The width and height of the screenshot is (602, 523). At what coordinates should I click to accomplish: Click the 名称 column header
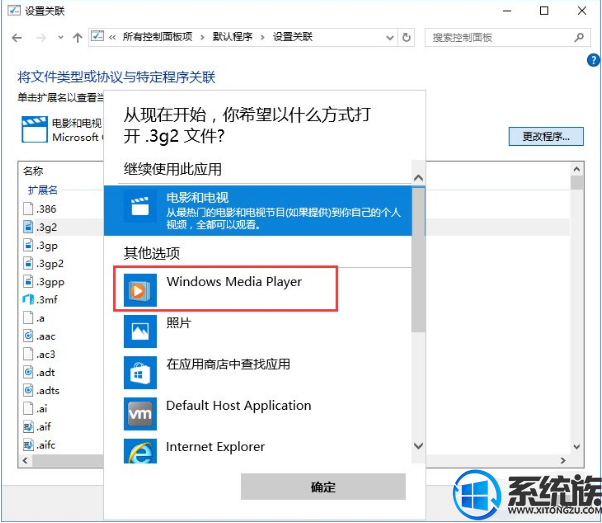33,171
